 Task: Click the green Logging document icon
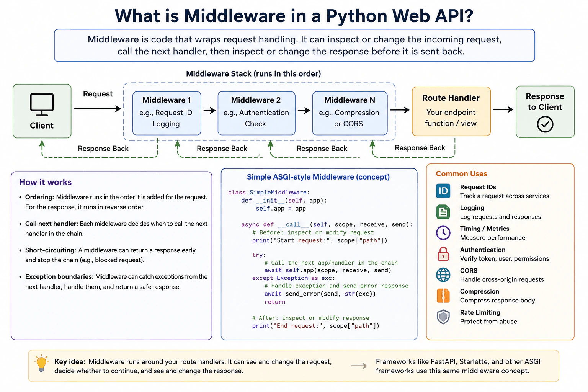click(x=443, y=212)
